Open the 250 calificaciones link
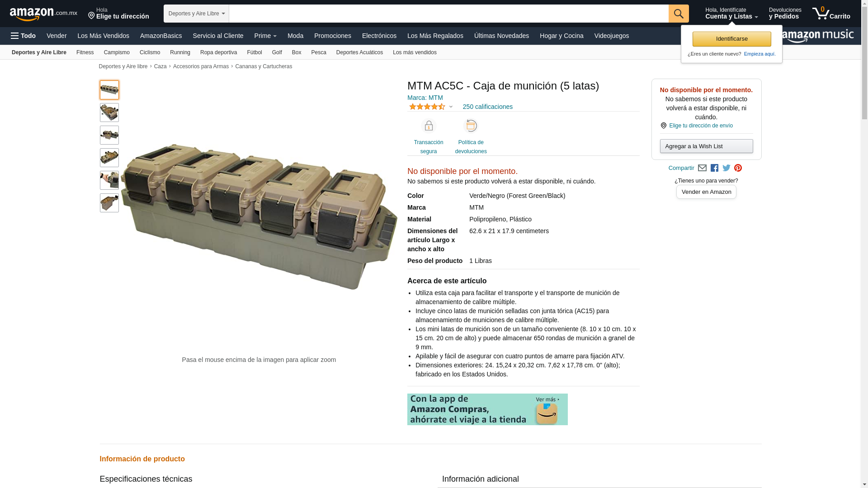868x488 pixels. pos(488,107)
